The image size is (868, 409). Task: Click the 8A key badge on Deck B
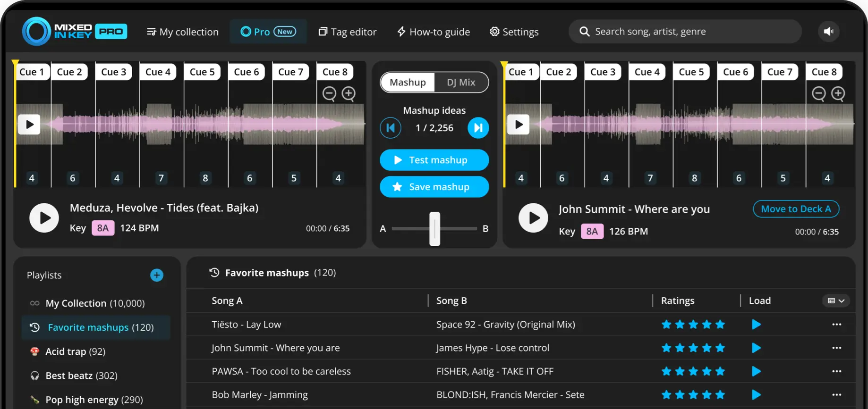pyautogui.click(x=592, y=231)
